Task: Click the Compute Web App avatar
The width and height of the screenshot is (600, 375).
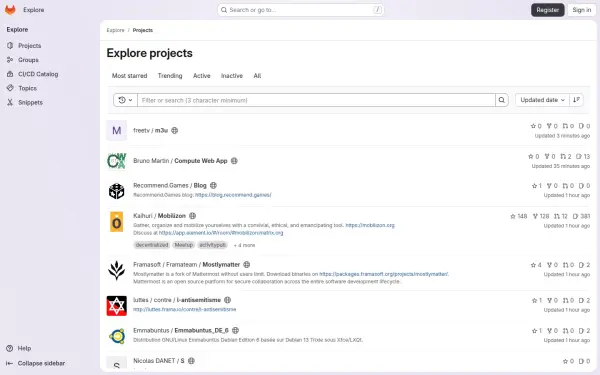Action: point(117,161)
